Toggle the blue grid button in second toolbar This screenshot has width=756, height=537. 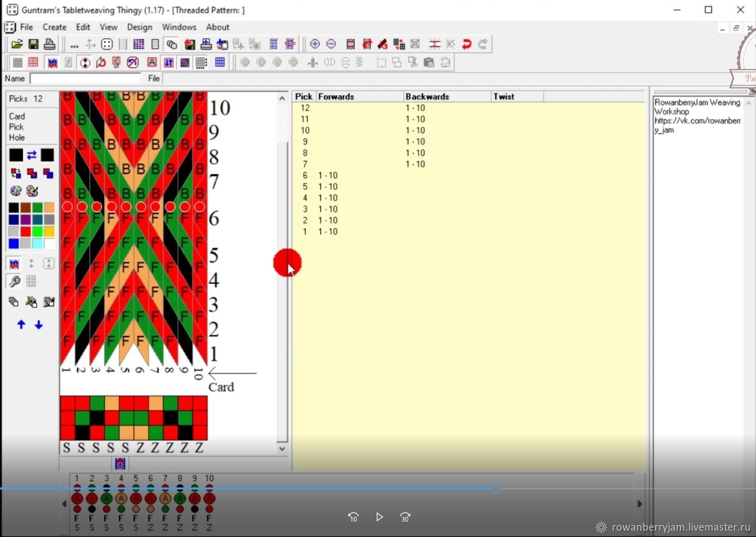[220, 62]
